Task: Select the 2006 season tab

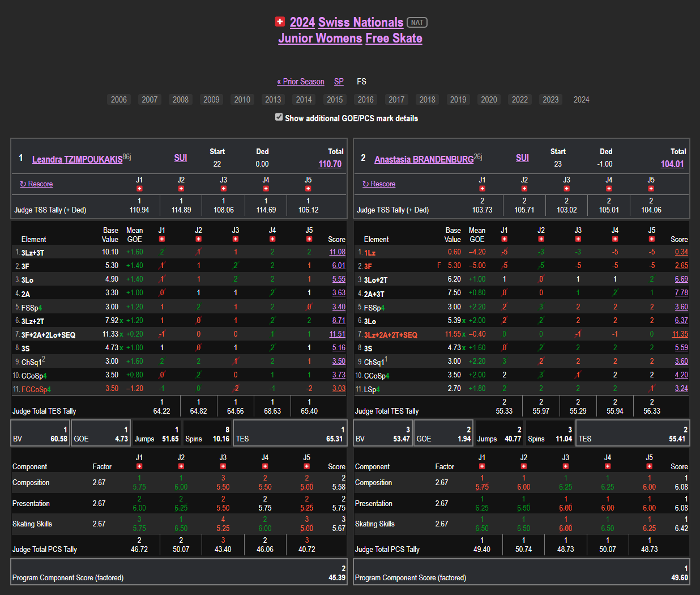Action: (119, 100)
